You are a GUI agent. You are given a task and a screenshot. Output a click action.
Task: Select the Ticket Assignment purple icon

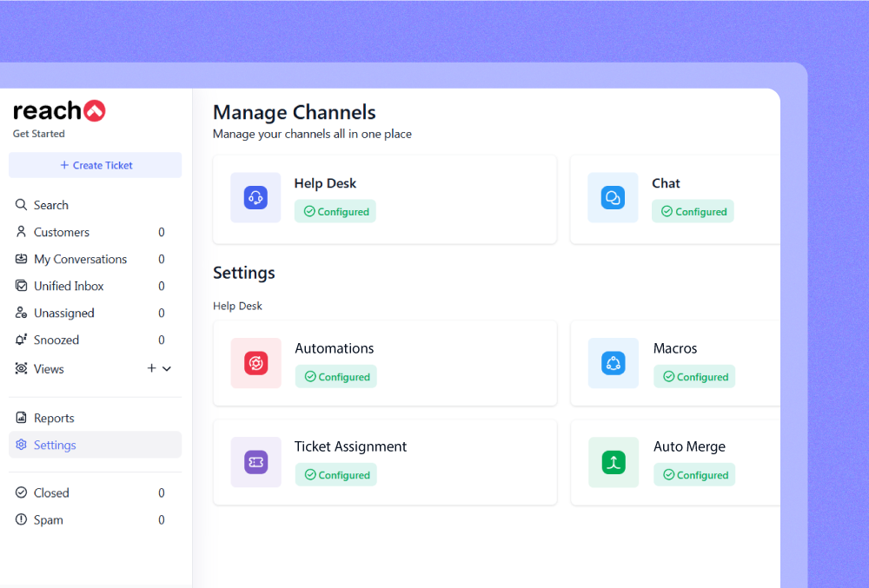click(x=255, y=462)
